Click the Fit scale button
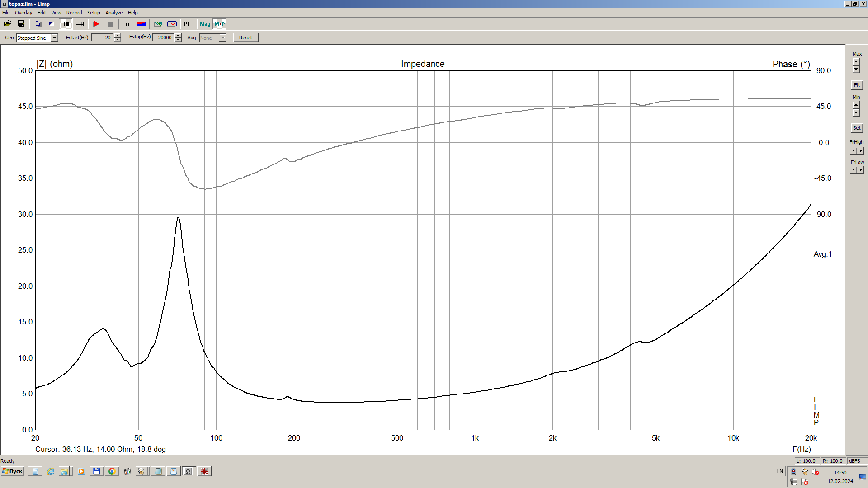868x488 pixels. [856, 85]
